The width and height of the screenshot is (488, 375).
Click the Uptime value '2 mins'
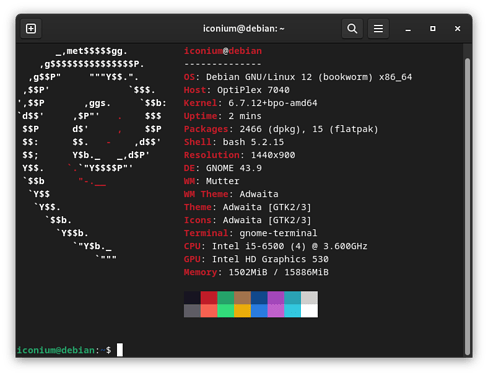coord(245,116)
